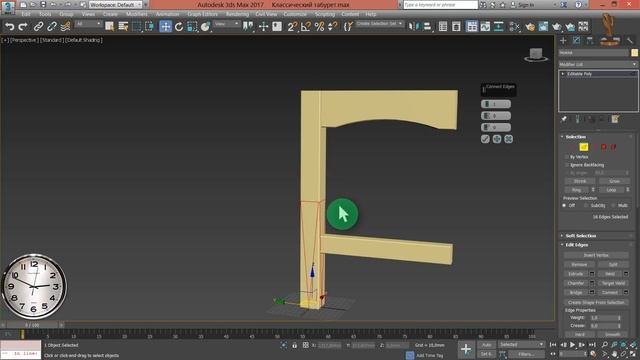640x360 pixels.
Task: Expand the Soft Selection rollout
Action: [x=580, y=236]
